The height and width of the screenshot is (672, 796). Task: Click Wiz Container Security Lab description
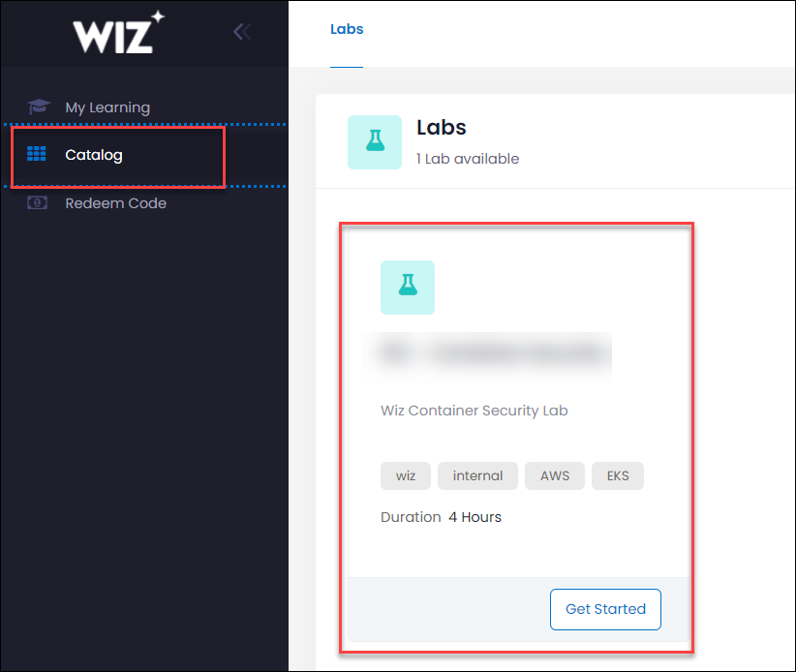tap(475, 411)
